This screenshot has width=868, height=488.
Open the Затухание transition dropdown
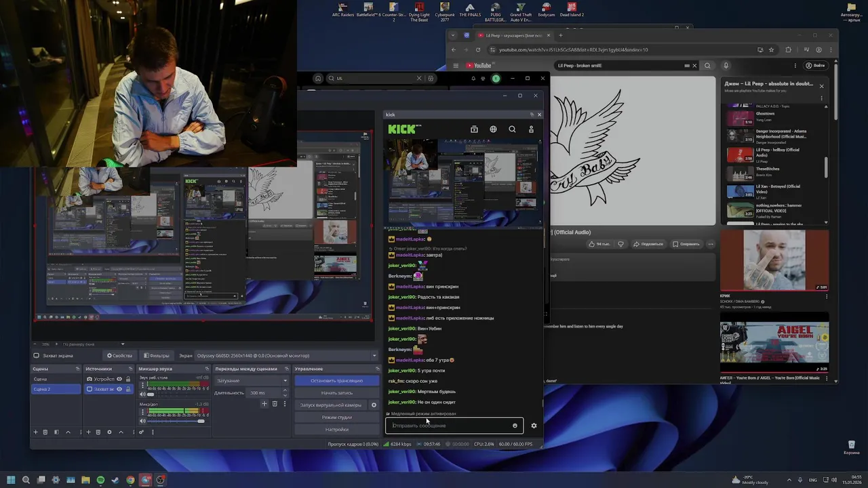pos(252,381)
